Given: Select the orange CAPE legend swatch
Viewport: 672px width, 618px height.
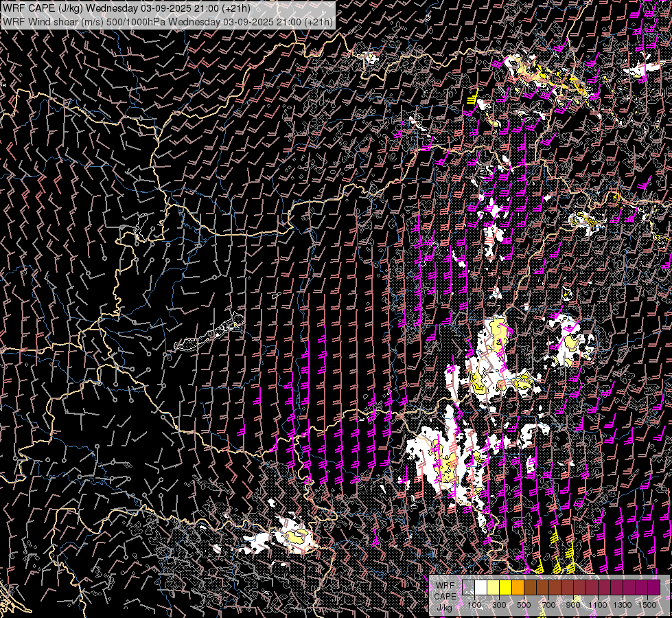Looking at the screenshot, I should (x=518, y=588).
